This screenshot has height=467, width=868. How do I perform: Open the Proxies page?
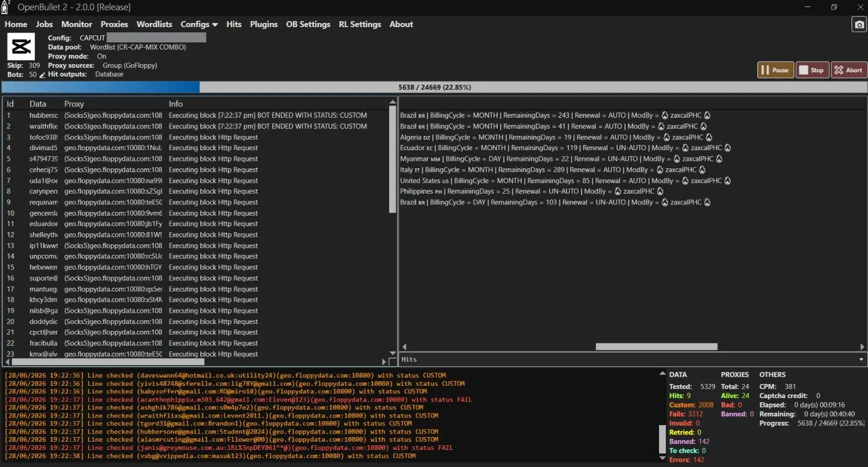click(114, 24)
